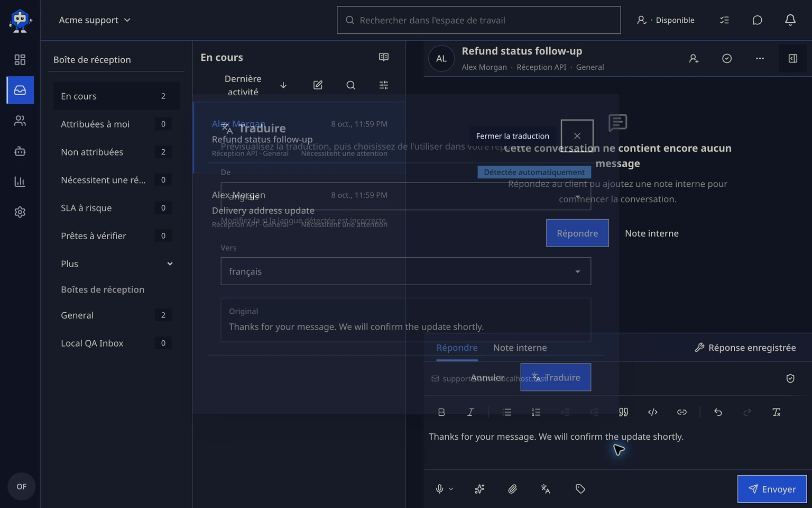The width and height of the screenshot is (812, 508).
Task: Click the translate icon in composer footer
Action: [x=546, y=489]
